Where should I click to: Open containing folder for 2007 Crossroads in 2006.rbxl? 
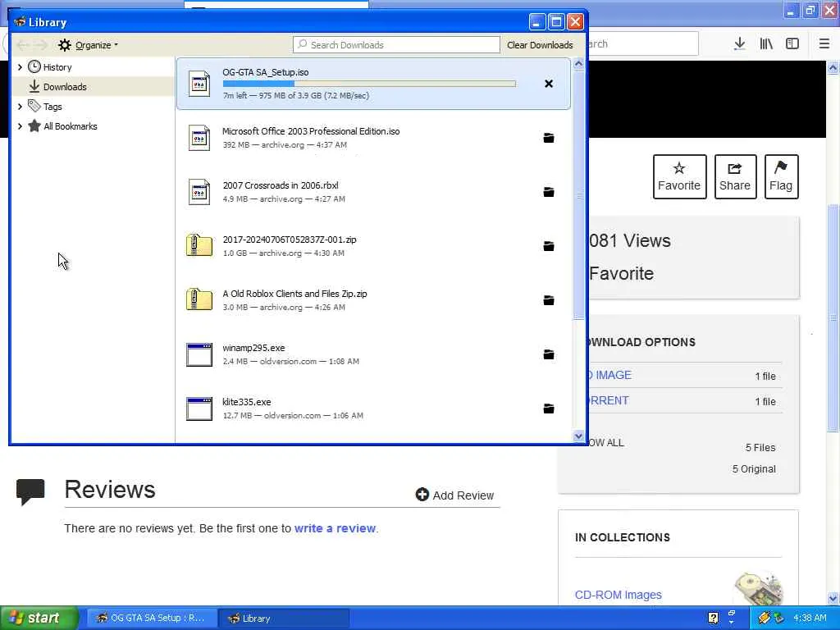[x=549, y=192]
